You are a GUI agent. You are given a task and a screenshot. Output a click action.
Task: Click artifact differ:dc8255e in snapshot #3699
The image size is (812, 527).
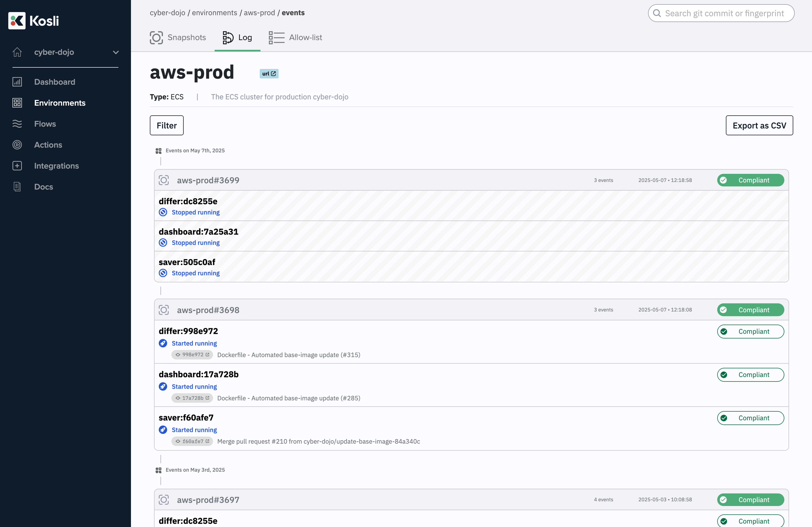(x=188, y=201)
